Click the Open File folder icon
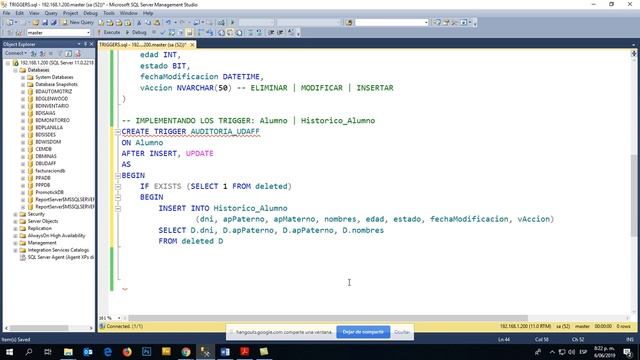The image size is (640, 360). pyautogui.click(x=36, y=22)
